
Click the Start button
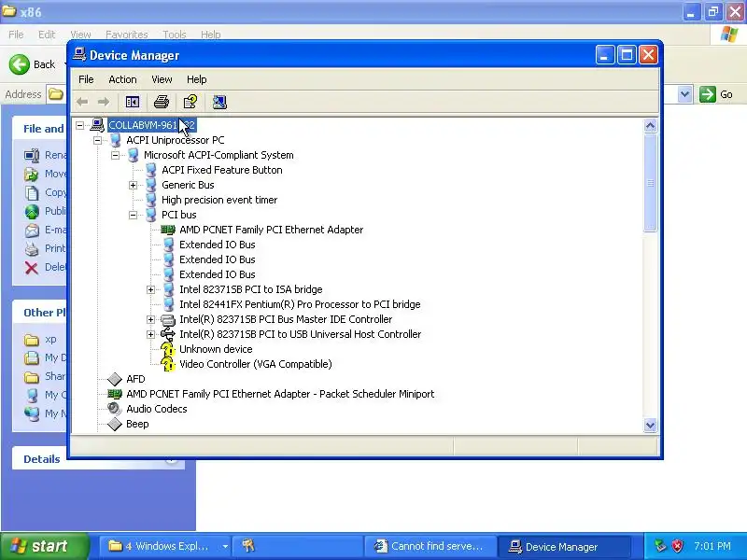coord(45,546)
